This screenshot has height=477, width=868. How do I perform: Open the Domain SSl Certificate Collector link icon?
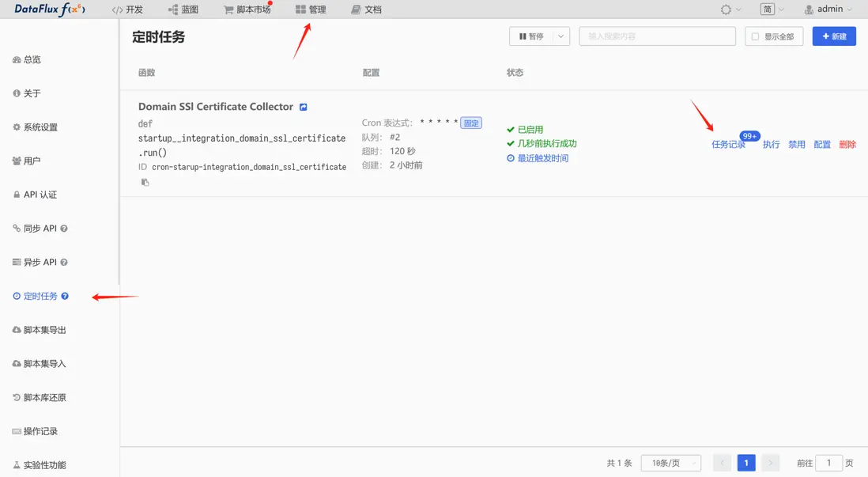304,107
